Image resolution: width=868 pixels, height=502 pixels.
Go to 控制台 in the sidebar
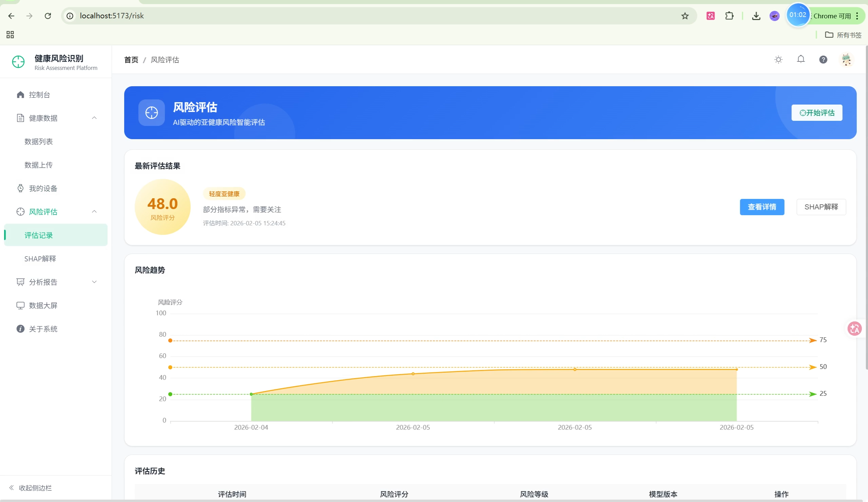(39, 95)
